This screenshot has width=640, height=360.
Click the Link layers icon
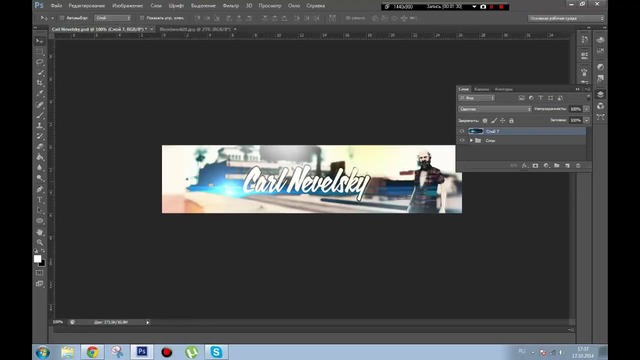click(x=513, y=166)
